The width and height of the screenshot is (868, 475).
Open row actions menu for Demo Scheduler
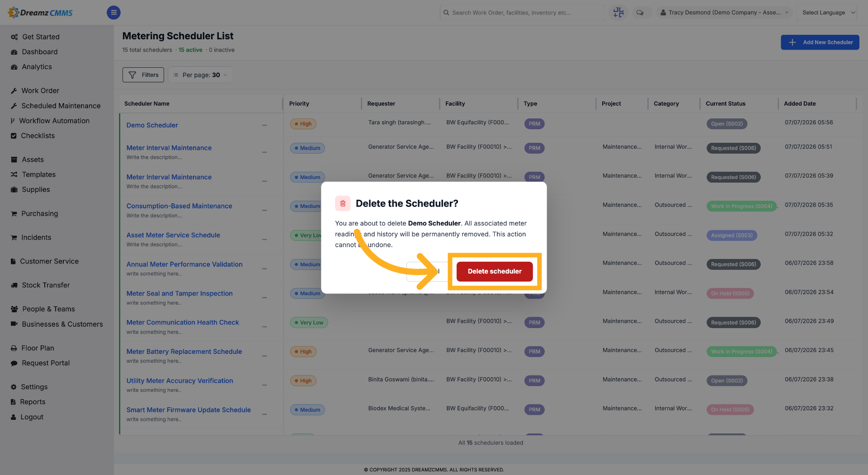click(x=264, y=125)
